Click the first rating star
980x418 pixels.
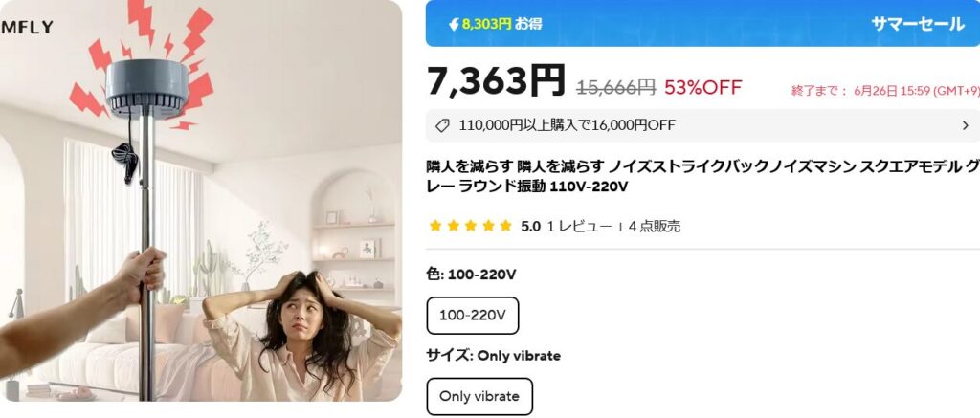pyautogui.click(x=435, y=226)
